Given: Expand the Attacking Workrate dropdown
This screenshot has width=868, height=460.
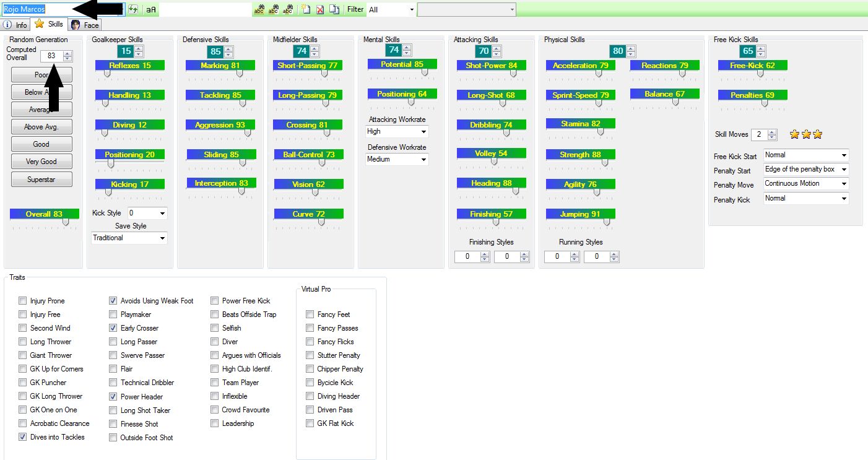Looking at the screenshot, I should [397, 131].
